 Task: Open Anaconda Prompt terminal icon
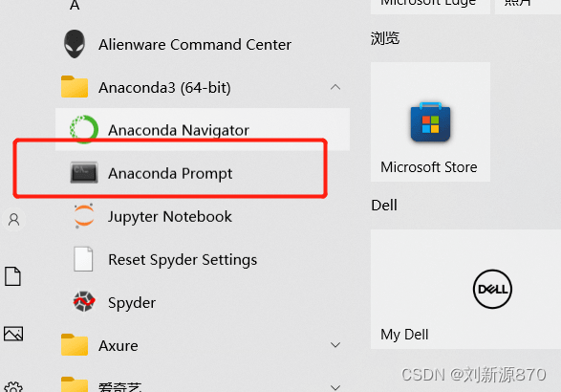[84, 172]
